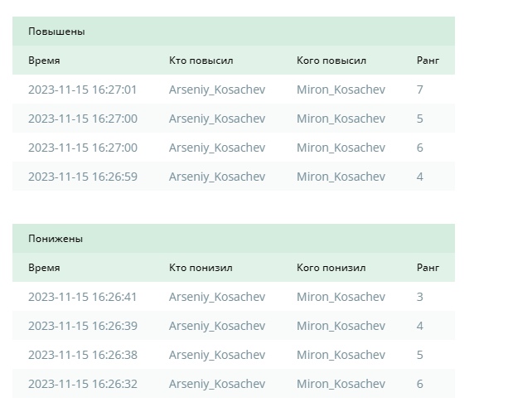Click timestamp 2023-11-15 16:26:32

pyautogui.click(x=82, y=384)
